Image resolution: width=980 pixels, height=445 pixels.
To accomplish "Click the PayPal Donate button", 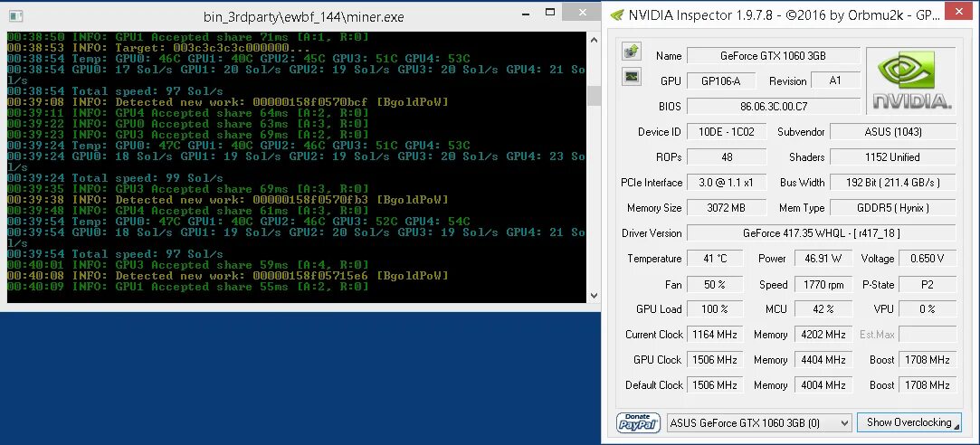I will (639, 422).
